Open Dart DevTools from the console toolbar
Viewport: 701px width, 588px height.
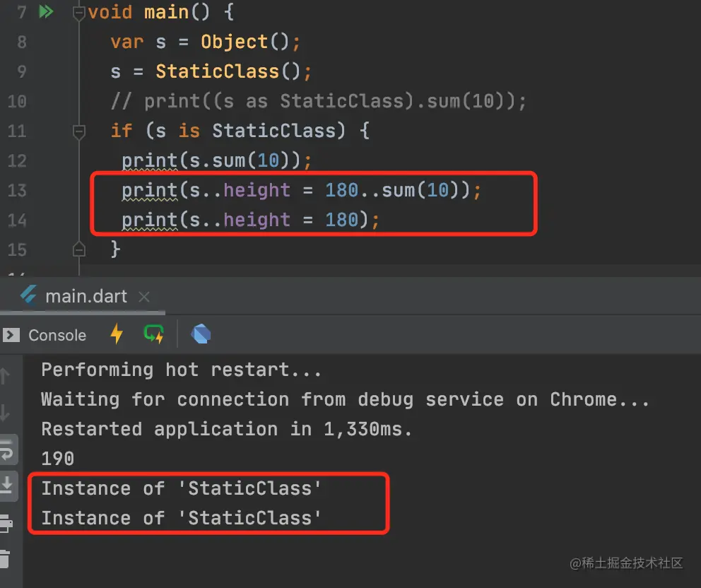201,334
